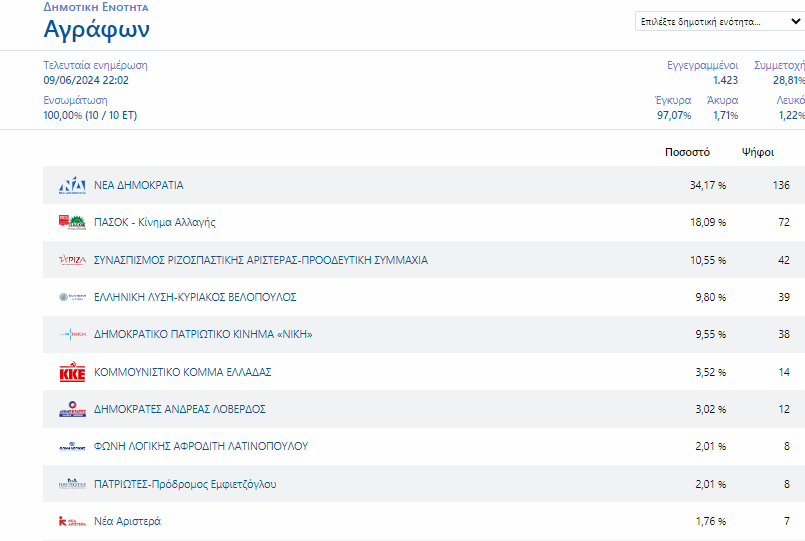Click the 42 votes value

(784, 260)
